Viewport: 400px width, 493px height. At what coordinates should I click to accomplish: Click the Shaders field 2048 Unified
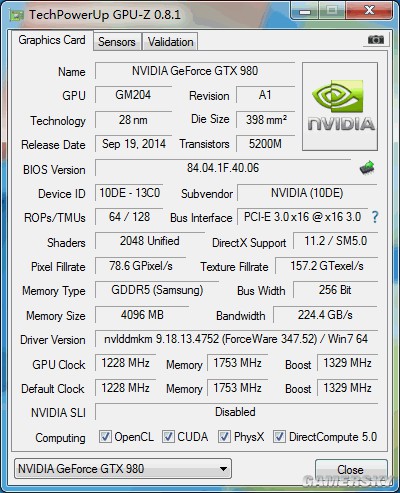click(150, 241)
